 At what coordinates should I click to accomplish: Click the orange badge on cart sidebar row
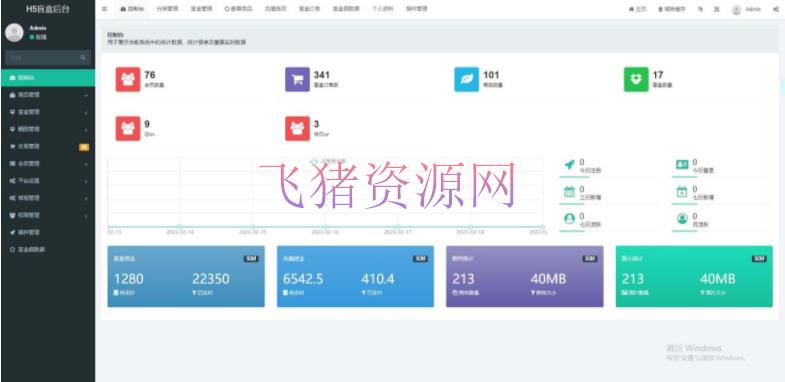84,147
